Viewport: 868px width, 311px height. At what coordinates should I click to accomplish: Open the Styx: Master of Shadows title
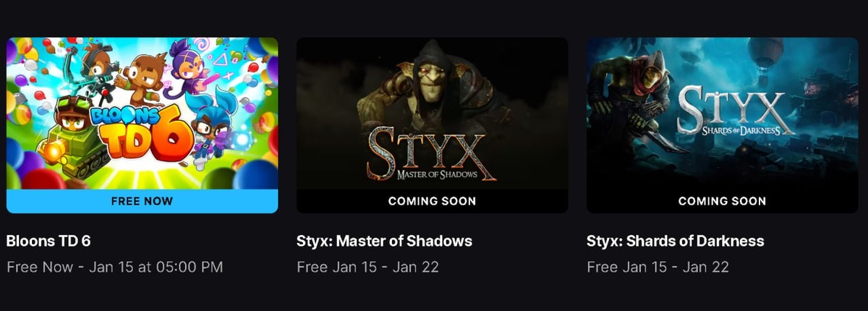[385, 241]
